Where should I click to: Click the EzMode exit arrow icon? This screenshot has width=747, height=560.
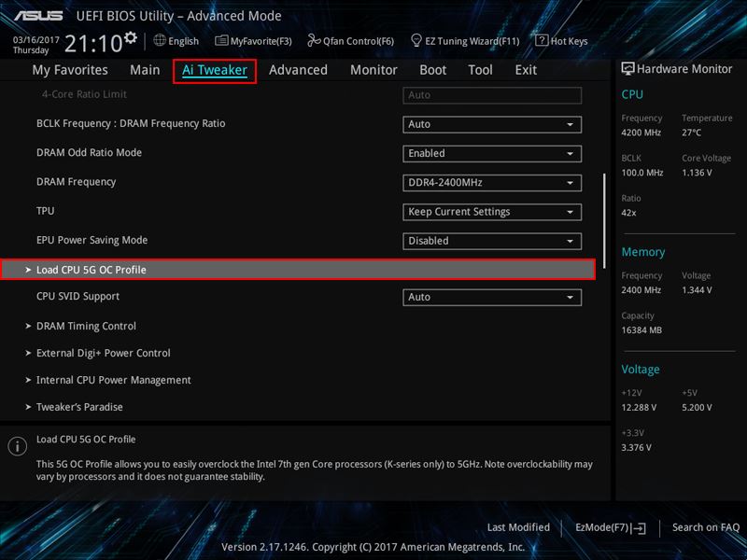[639, 527]
